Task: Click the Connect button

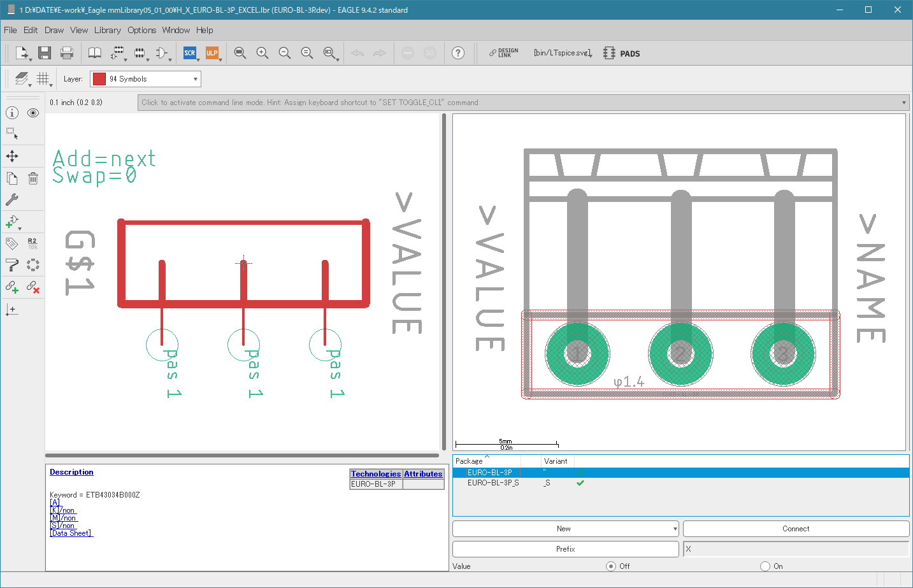Action: [796, 529]
